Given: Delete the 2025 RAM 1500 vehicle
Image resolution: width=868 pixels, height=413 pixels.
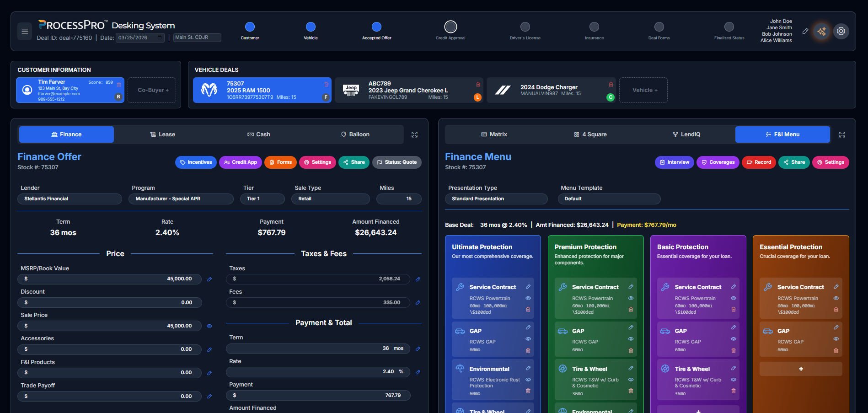Looking at the screenshot, I should pos(327,85).
